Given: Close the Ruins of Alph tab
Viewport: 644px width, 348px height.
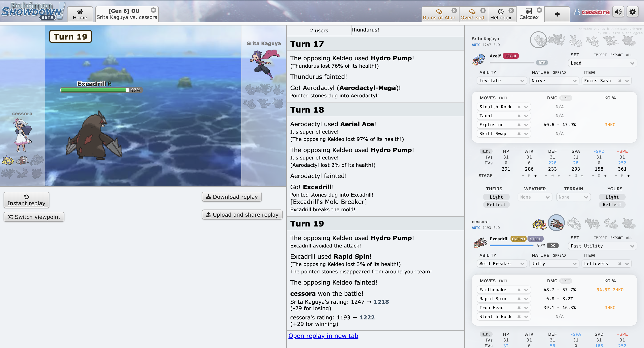Looking at the screenshot, I should pos(454,10).
